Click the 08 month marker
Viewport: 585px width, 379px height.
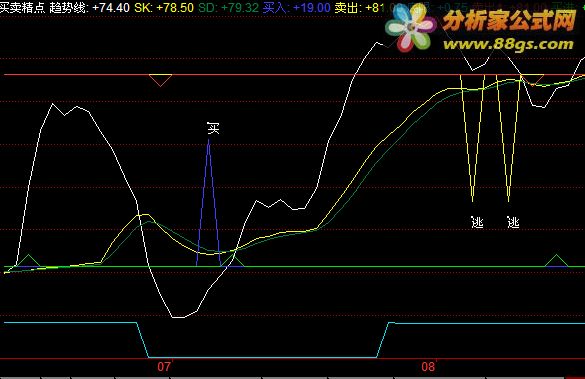(x=428, y=367)
